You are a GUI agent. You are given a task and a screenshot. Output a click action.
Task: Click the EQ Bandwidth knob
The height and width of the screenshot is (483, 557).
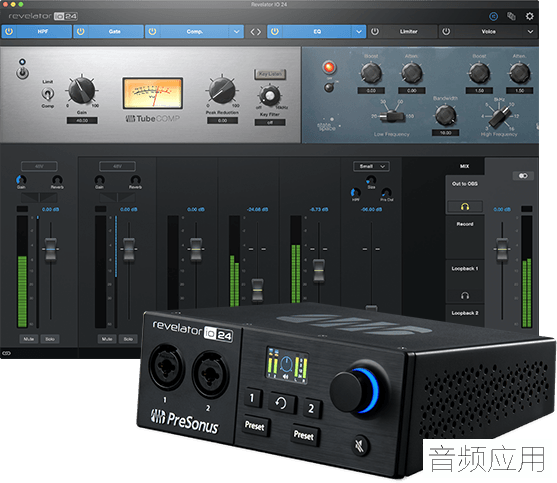coord(445,116)
